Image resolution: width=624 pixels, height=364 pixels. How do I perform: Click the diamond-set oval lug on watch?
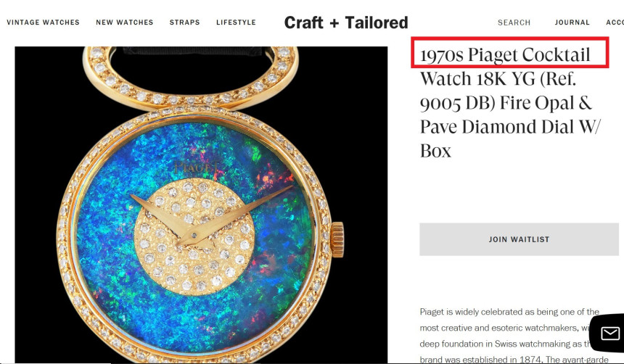point(191,78)
